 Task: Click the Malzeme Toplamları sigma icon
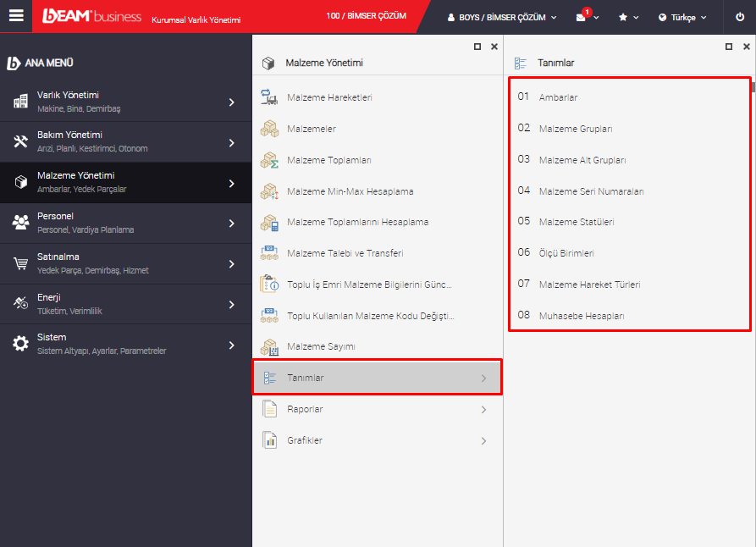tap(269, 160)
